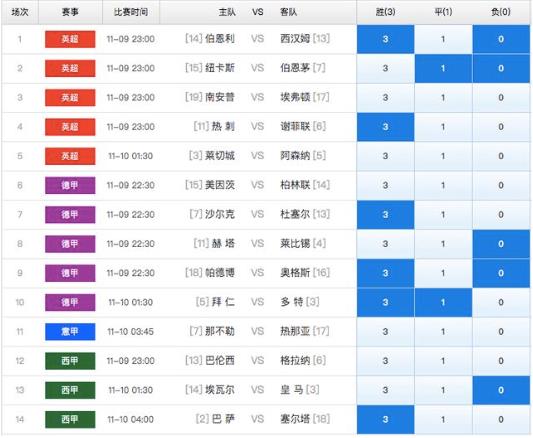Open home team 沙尔克

click(x=220, y=214)
